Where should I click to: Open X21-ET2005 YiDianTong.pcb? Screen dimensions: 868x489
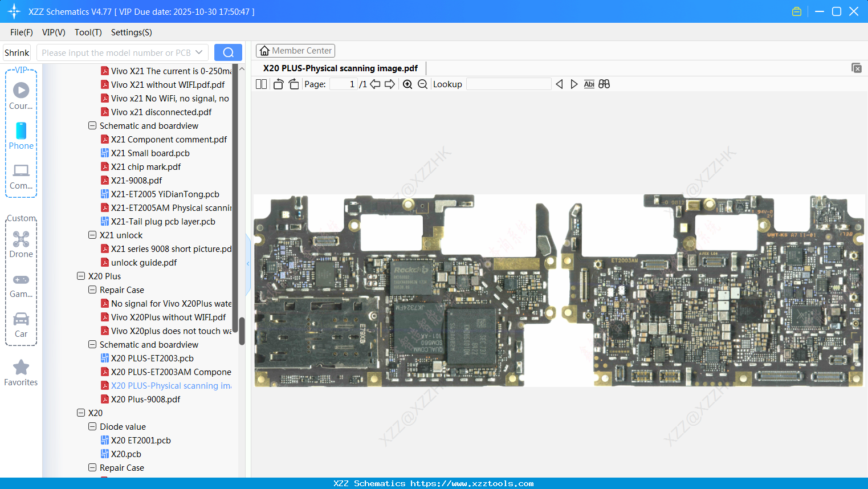(165, 194)
